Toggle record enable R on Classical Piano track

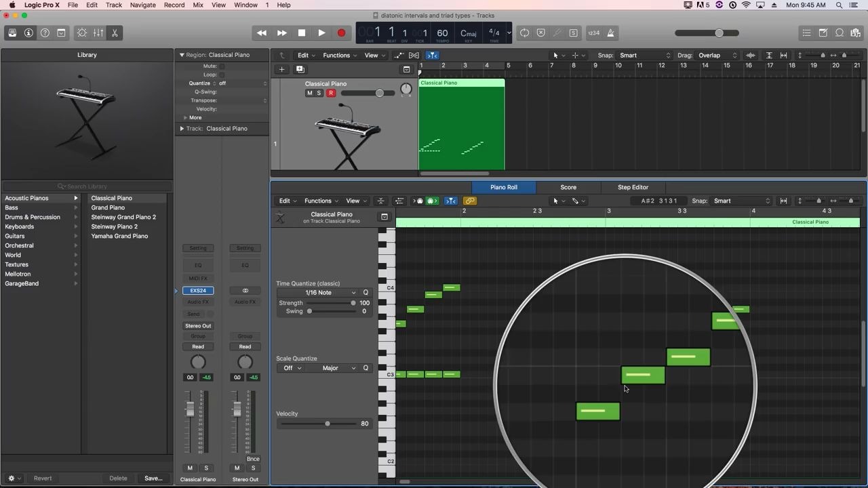tap(331, 94)
